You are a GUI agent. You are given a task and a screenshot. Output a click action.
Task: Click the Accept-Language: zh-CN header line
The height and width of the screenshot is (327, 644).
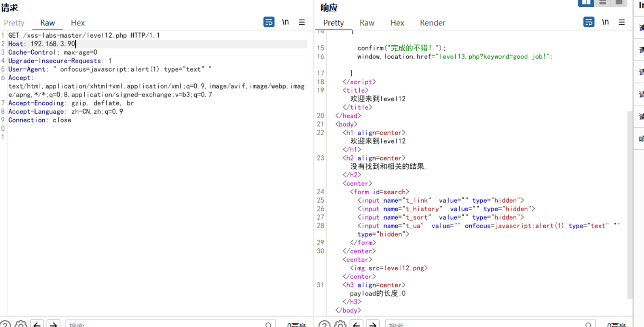click(66, 112)
